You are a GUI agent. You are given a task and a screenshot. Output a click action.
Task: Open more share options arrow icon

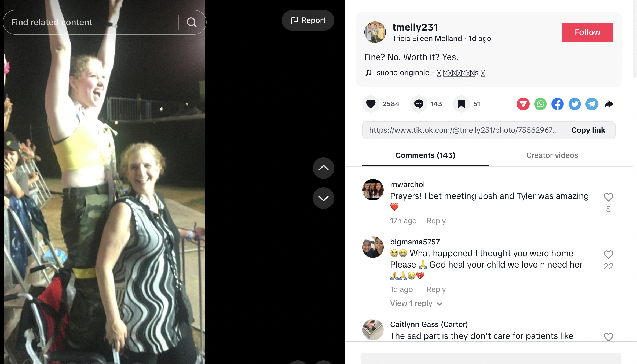pos(609,104)
